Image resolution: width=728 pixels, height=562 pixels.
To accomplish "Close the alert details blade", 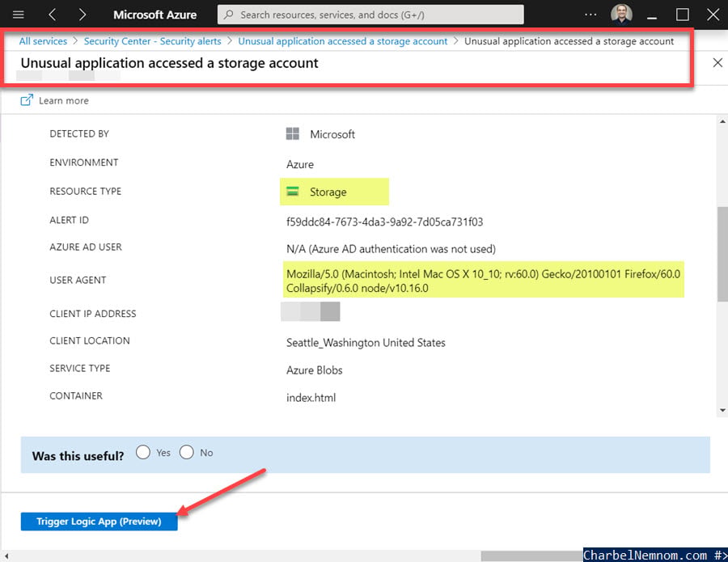I will (x=717, y=62).
